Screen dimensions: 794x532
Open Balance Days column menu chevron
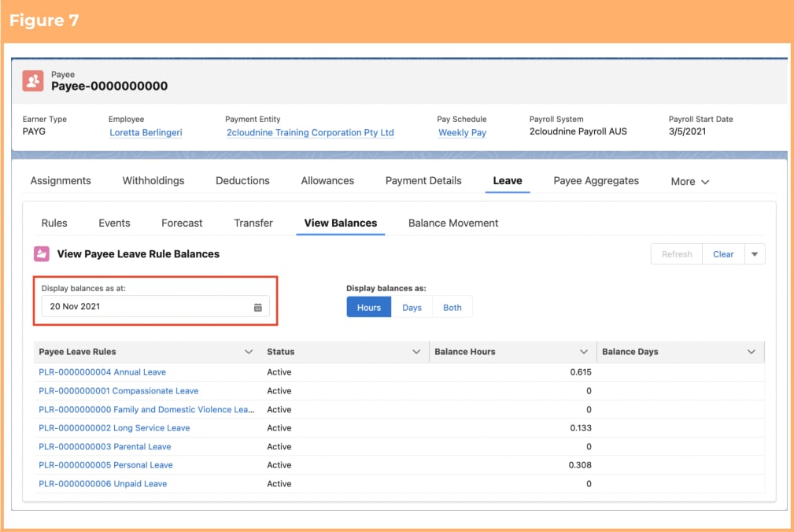(752, 352)
